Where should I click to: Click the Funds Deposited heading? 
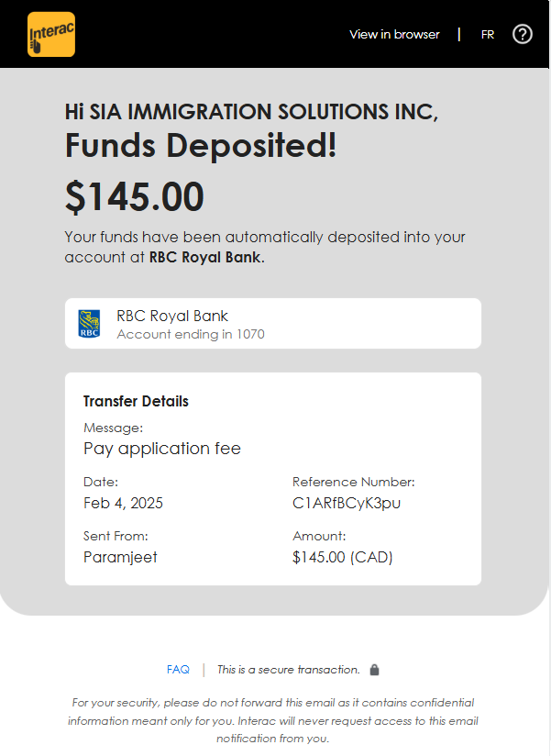[x=201, y=145]
